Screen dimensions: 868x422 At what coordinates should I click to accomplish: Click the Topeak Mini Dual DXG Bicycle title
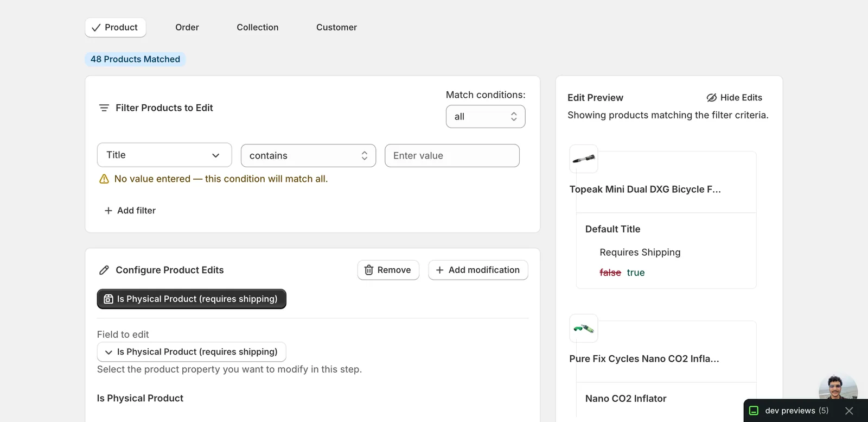tap(645, 190)
